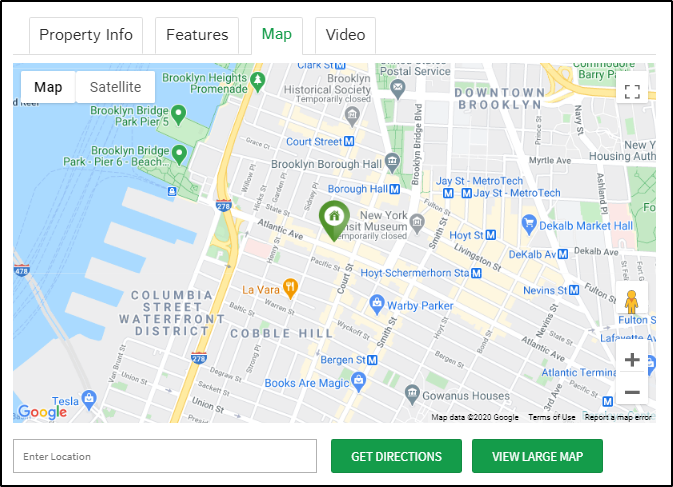This screenshot has height=487, width=673.
Task: Click the Brooklyn Bridge Park Pier 5 pin
Action: point(178,115)
